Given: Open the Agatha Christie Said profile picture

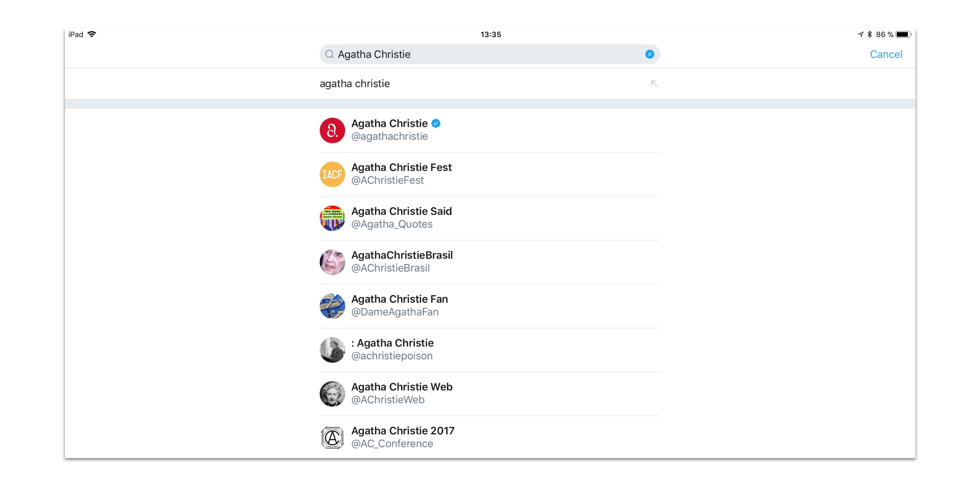Looking at the screenshot, I should [332, 218].
